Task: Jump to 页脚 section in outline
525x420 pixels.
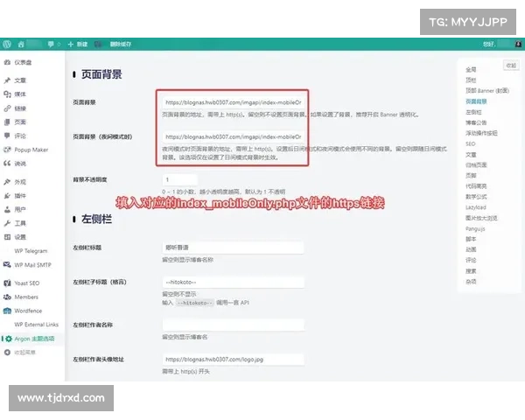Action: [471, 176]
